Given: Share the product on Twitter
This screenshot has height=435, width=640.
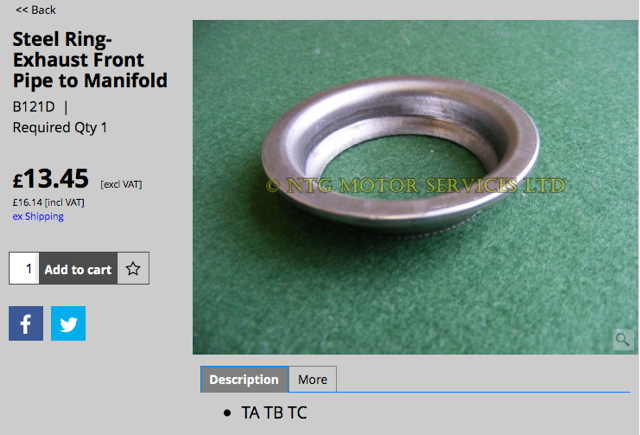Looking at the screenshot, I should point(68,323).
